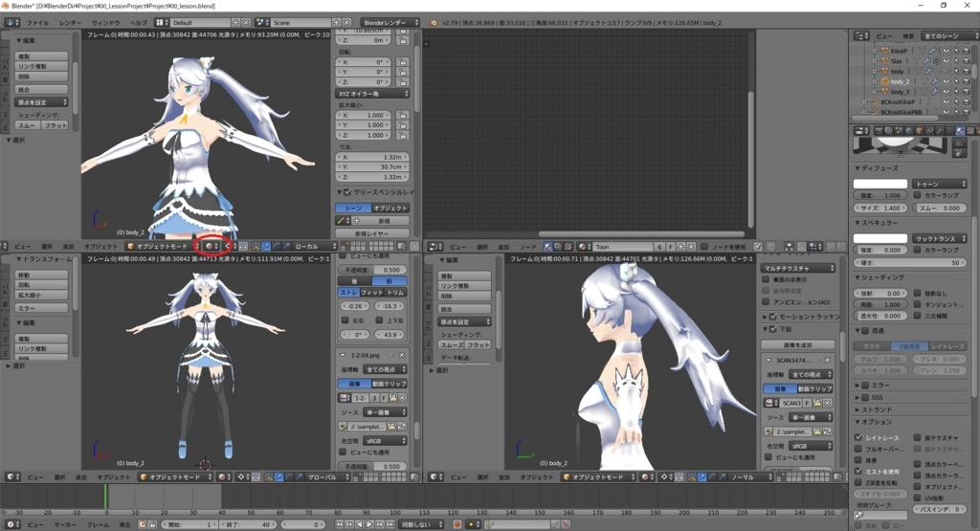The image size is (980, 531).
Task: Click the 画像を追加 button
Action: (797, 344)
